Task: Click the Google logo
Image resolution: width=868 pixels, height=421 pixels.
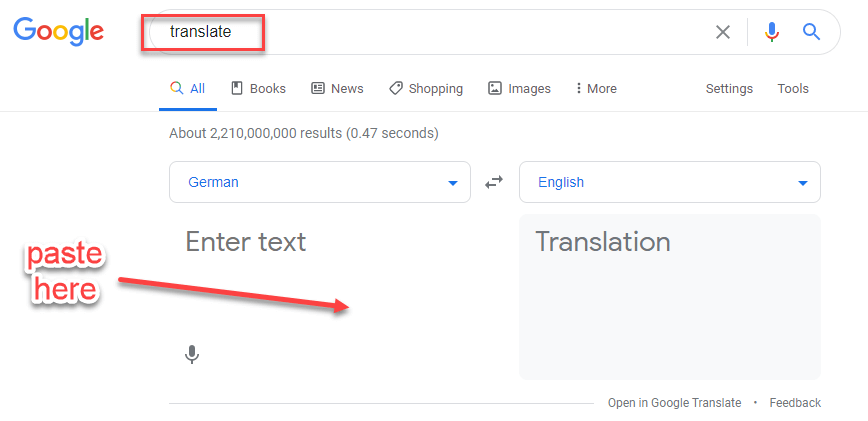Action: (59, 32)
